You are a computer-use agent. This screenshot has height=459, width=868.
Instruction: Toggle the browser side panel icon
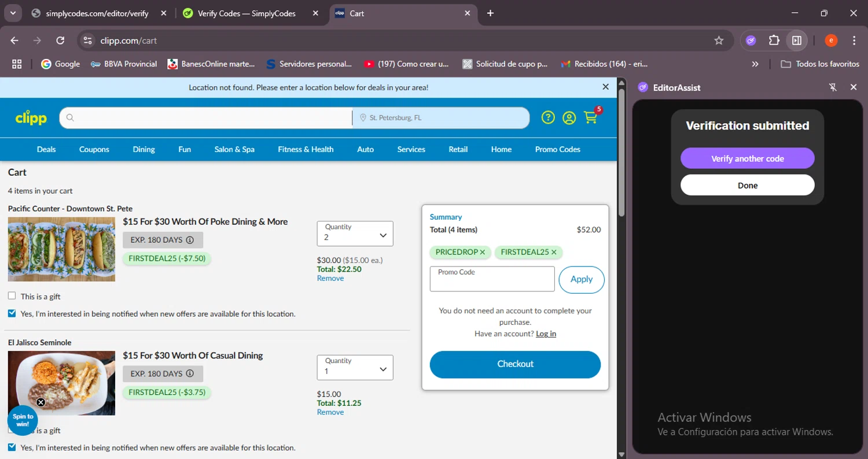coord(797,40)
